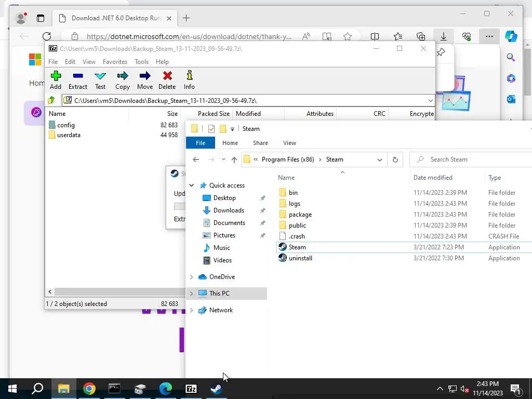The height and width of the screenshot is (399, 532).
Task: Click the 7-Zip Add toolbar button
Action: (x=56, y=80)
